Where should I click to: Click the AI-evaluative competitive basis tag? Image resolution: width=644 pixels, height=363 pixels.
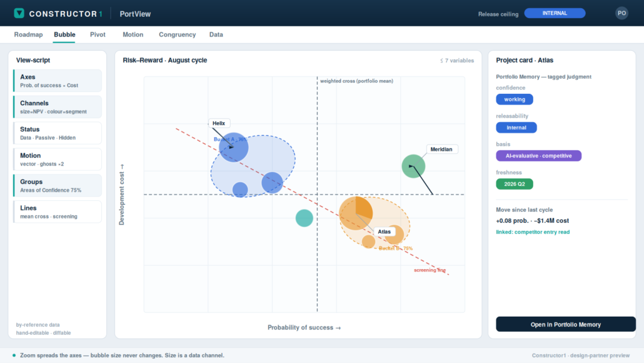pyautogui.click(x=538, y=156)
